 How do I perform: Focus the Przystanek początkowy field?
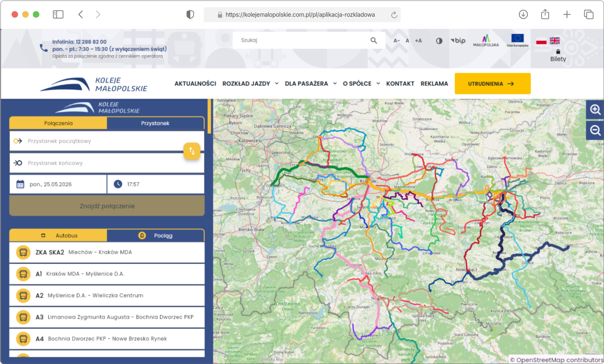point(107,141)
